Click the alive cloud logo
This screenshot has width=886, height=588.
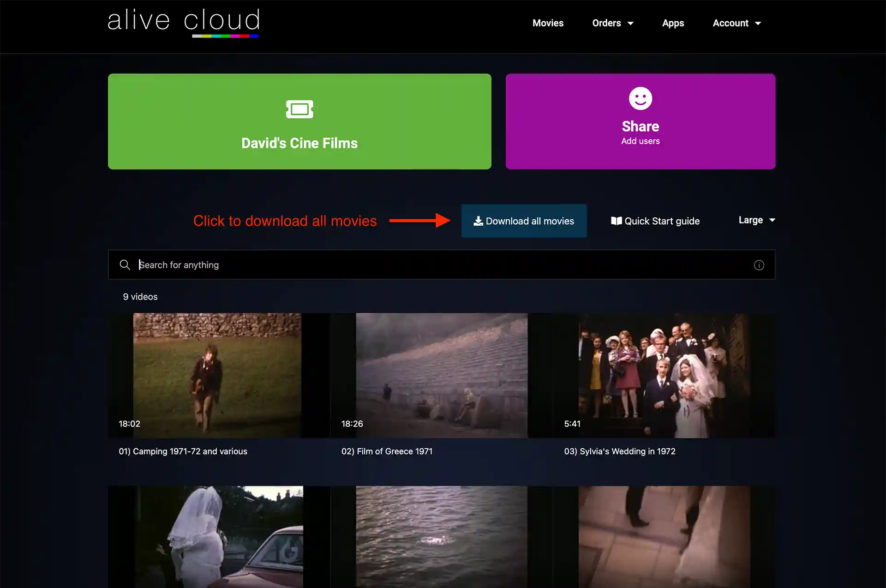pos(184,22)
